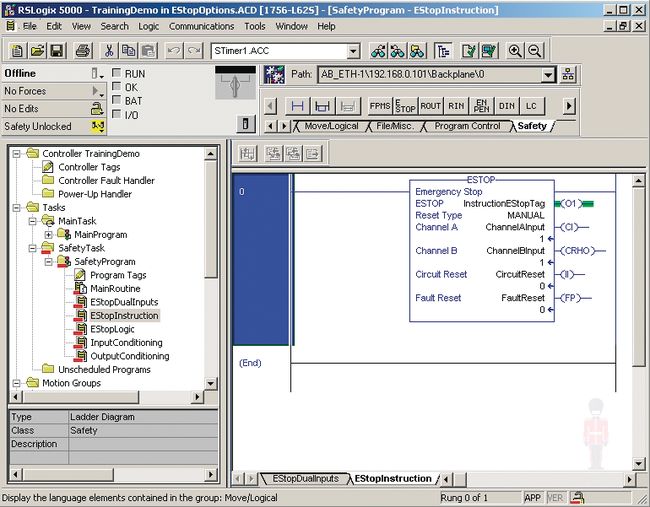This screenshot has width=650, height=507.
Task: Add the LC instruction element
Action: click(531, 106)
